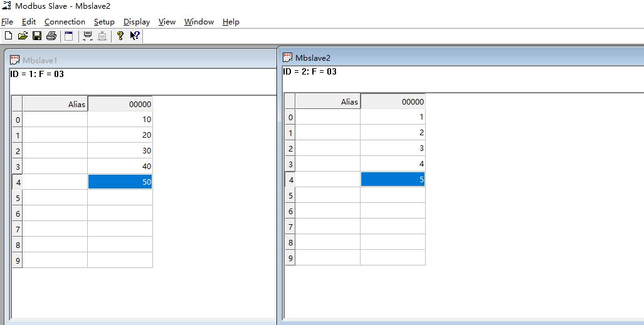Click the value 3 cell in Mbslave2
Screen dimensions: 644x325
click(x=393, y=148)
